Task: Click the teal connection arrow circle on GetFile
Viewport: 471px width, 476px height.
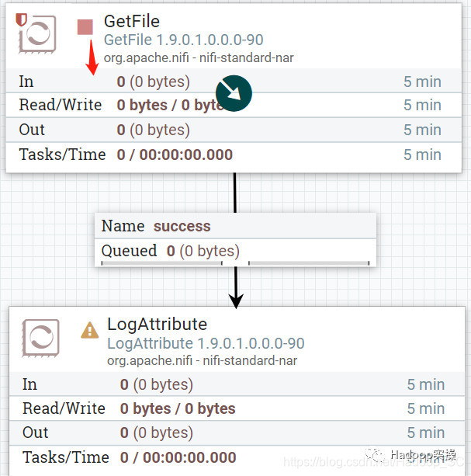Action: click(234, 93)
